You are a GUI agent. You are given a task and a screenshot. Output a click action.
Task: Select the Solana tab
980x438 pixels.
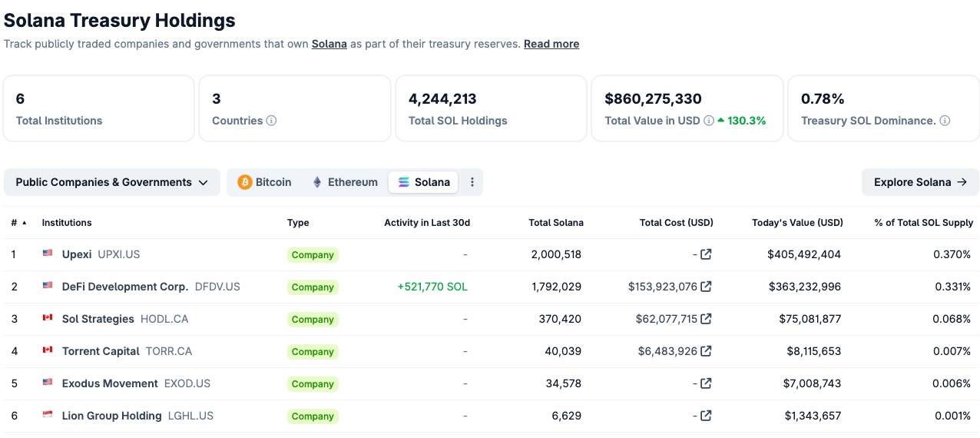(424, 182)
